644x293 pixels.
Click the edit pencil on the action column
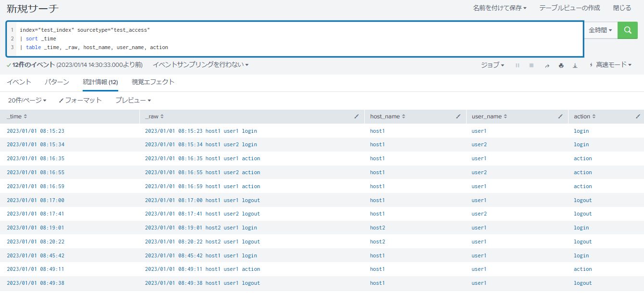point(638,116)
